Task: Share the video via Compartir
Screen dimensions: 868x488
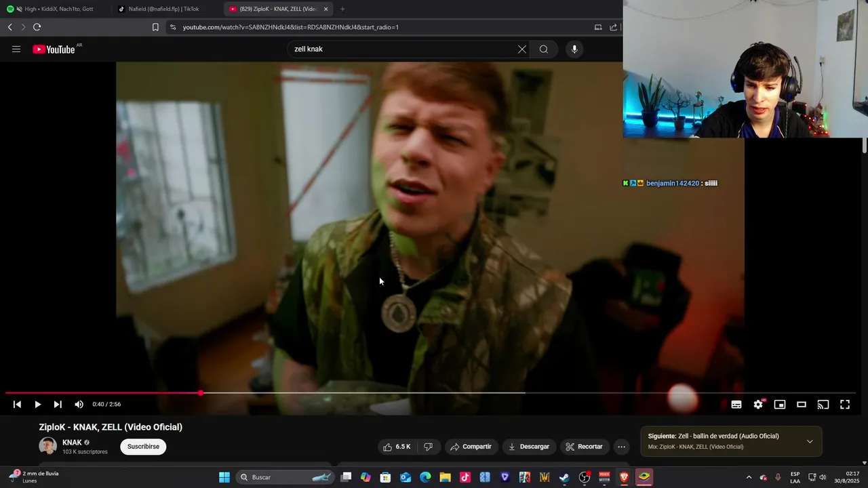Action: tap(471, 447)
